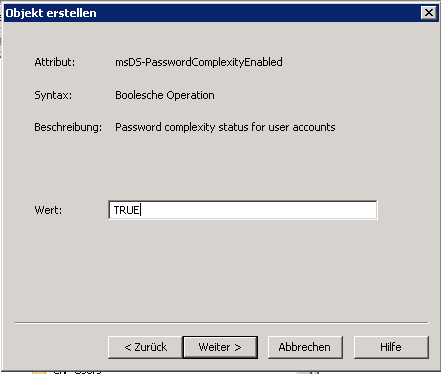Screen dimensions: 441x374
Task: Click the Wert: label
Action: 48,210
